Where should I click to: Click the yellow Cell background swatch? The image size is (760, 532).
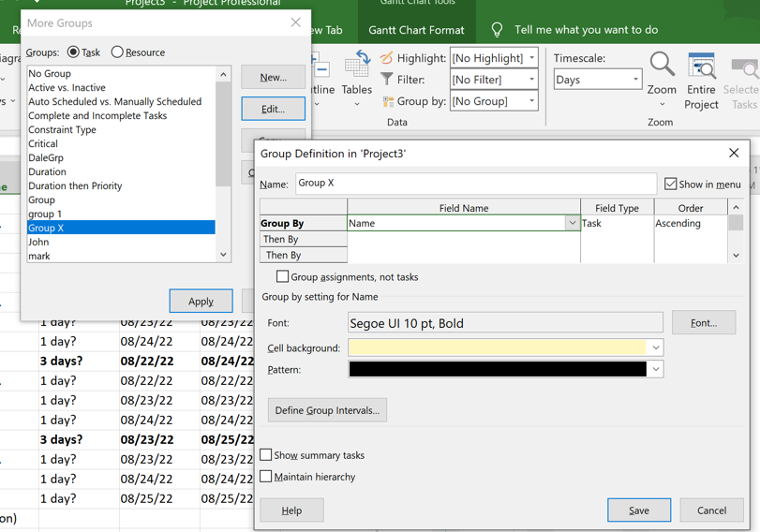498,347
